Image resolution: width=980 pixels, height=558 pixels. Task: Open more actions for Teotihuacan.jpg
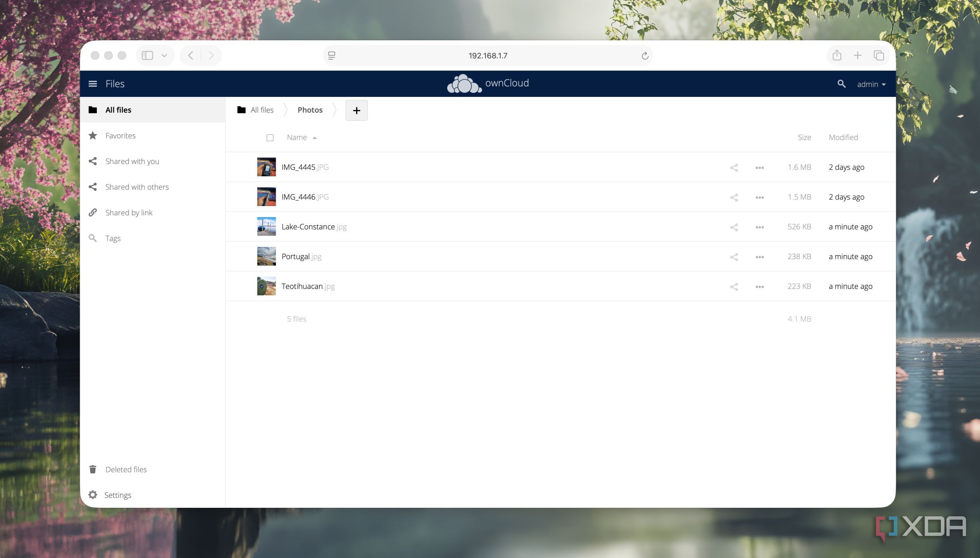[x=759, y=287]
